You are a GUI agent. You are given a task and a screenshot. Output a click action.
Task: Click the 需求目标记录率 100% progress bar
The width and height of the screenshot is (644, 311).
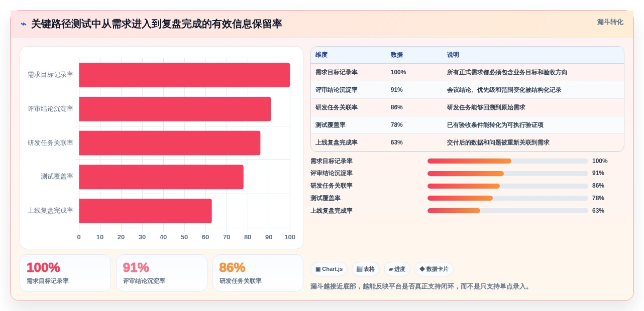(508, 161)
